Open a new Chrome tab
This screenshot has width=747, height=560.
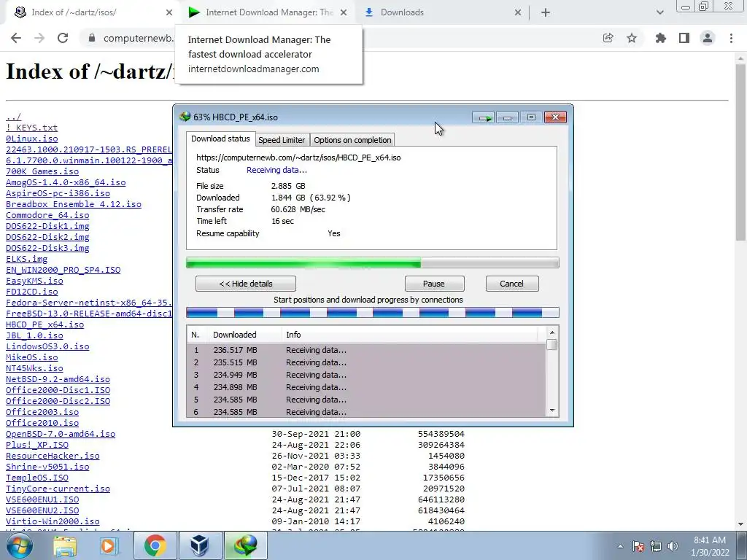pos(546,12)
